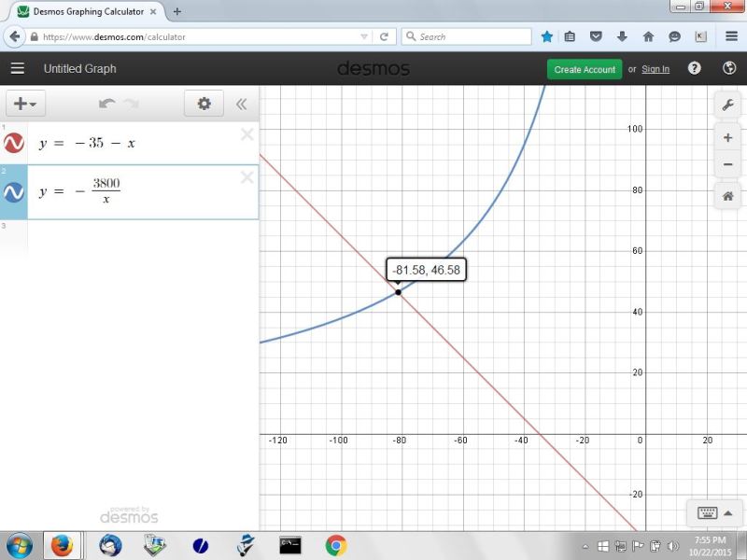The image size is (747, 560).
Task: Open the volume control in tray
Action: point(672,546)
